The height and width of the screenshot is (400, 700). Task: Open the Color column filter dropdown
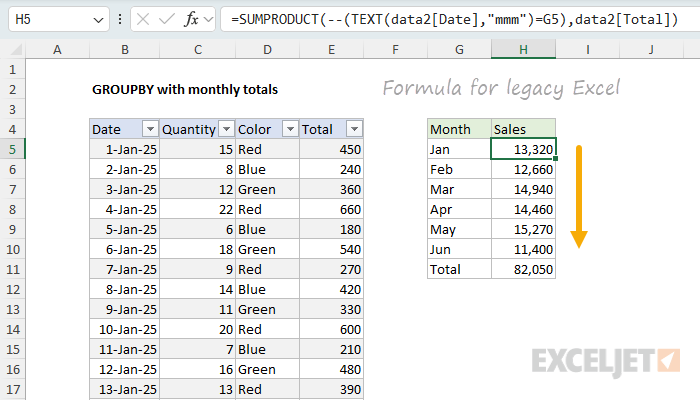(290, 129)
